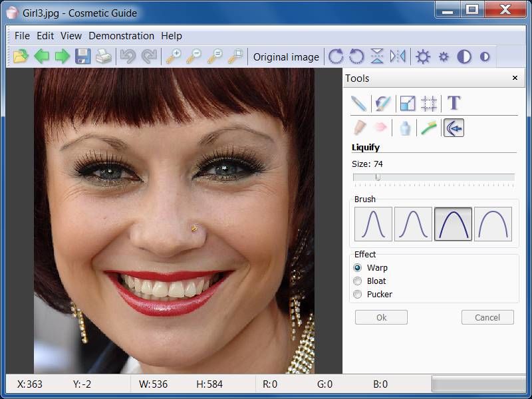Click the woman's photo in canvas
532x399 pixels.
pyautogui.click(x=174, y=221)
